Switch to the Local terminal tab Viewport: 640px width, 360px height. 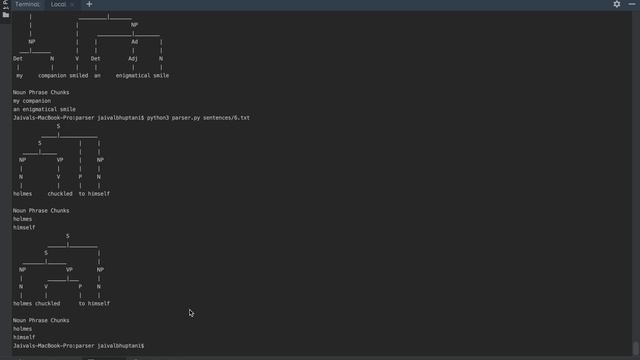click(x=58, y=4)
